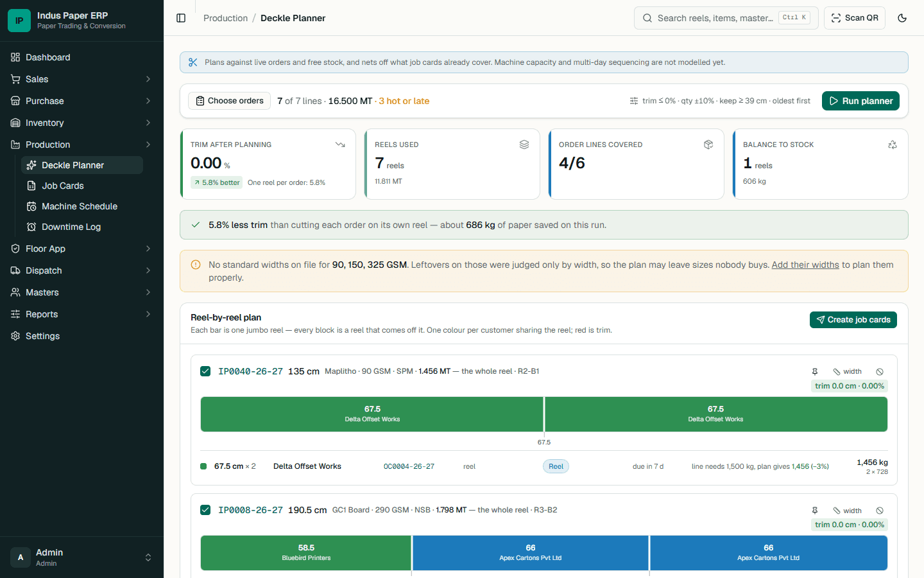The height and width of the screenshot is (578, 924).
Task: Expand the Sales menu chevron
Action: (148, 79)
